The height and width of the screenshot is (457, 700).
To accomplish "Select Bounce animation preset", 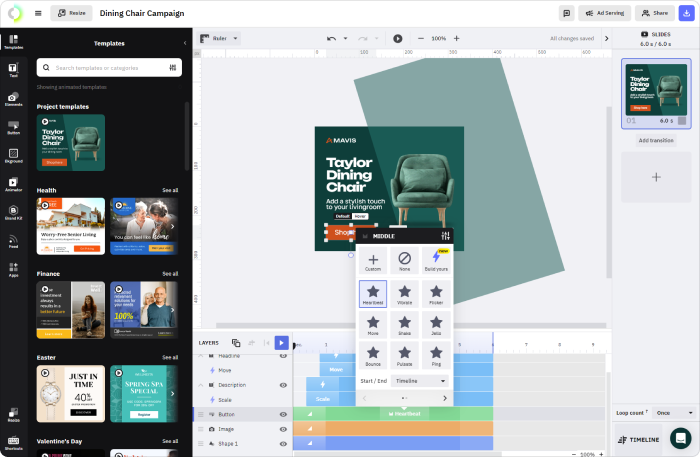I will [x=373, y=355].
